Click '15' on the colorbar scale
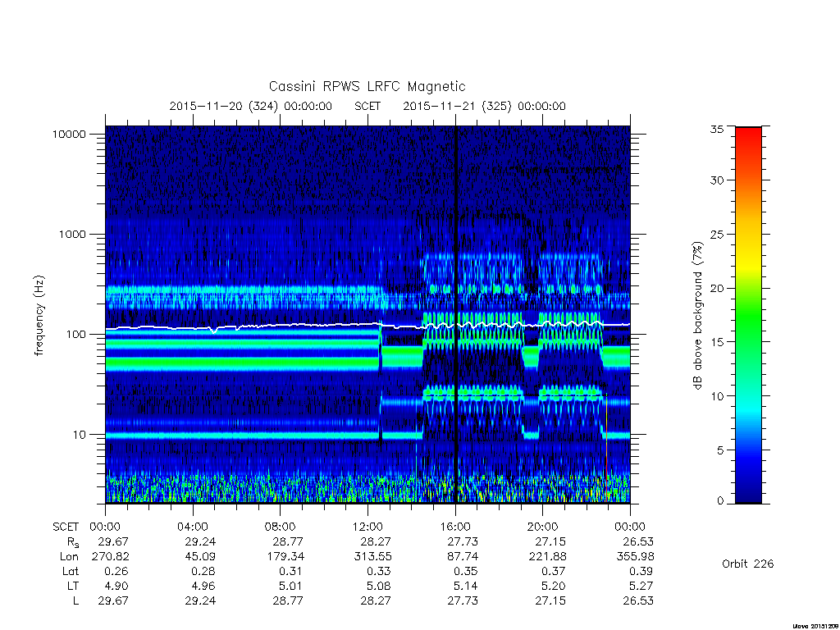This screenshot has width=840, height=630. [717, 342]
